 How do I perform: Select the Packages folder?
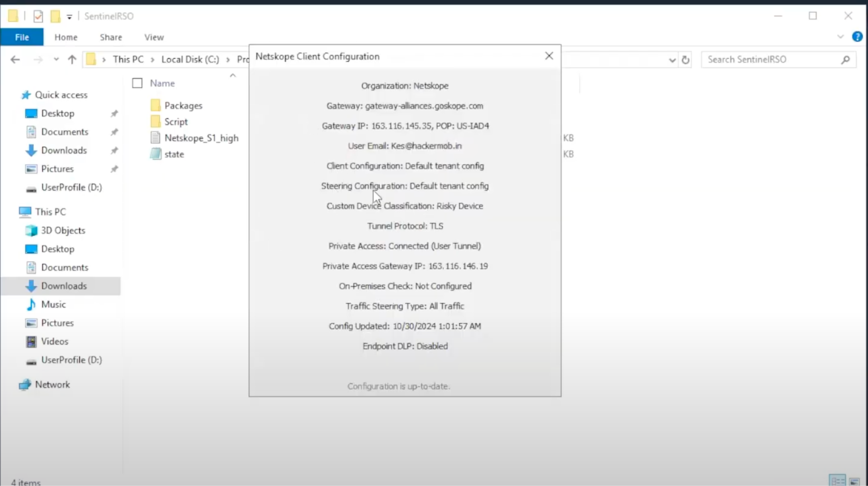176,105
